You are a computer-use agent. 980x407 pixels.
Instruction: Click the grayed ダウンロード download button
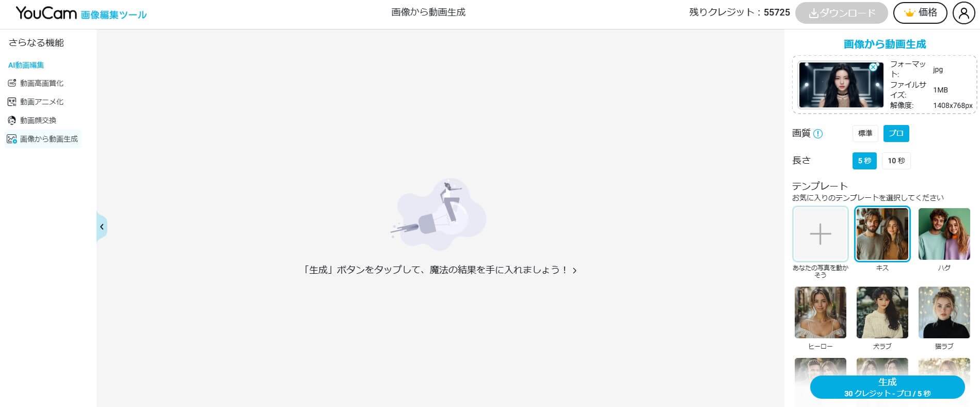pos(842,13)
